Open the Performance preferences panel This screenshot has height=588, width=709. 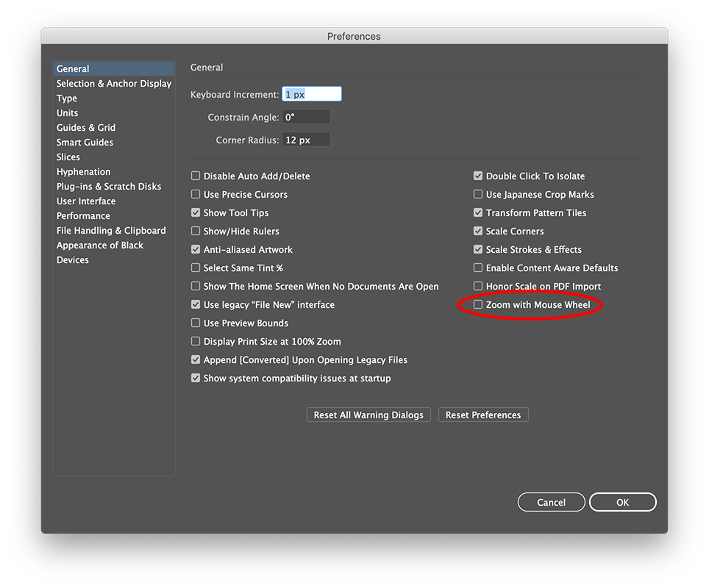point(83,215)
